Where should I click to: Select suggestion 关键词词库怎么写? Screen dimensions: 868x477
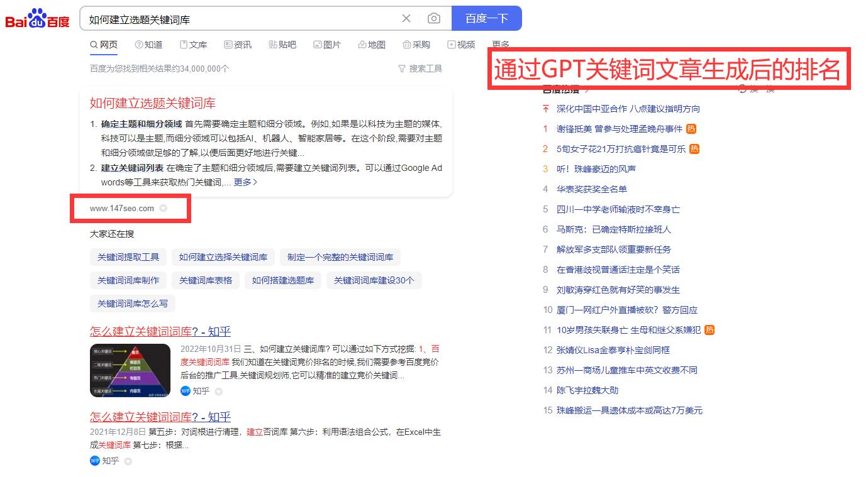pos(133,304)
